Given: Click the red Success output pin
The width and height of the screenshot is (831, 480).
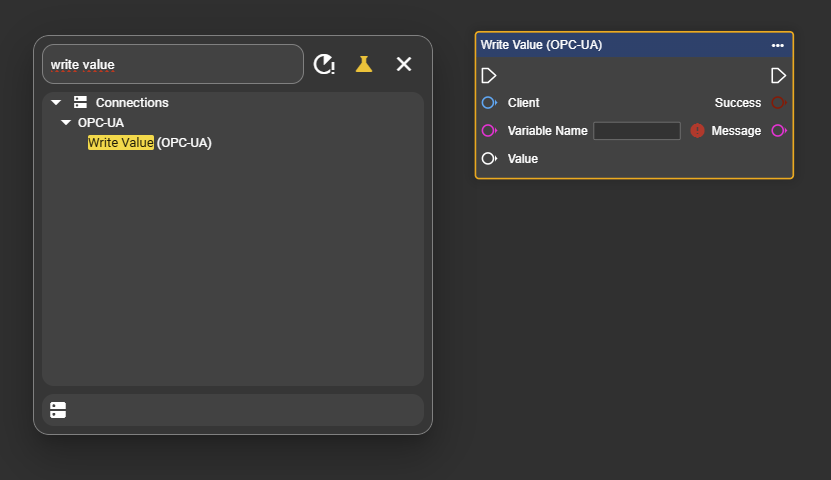Looking at the screenshot, I should (778, 103).
